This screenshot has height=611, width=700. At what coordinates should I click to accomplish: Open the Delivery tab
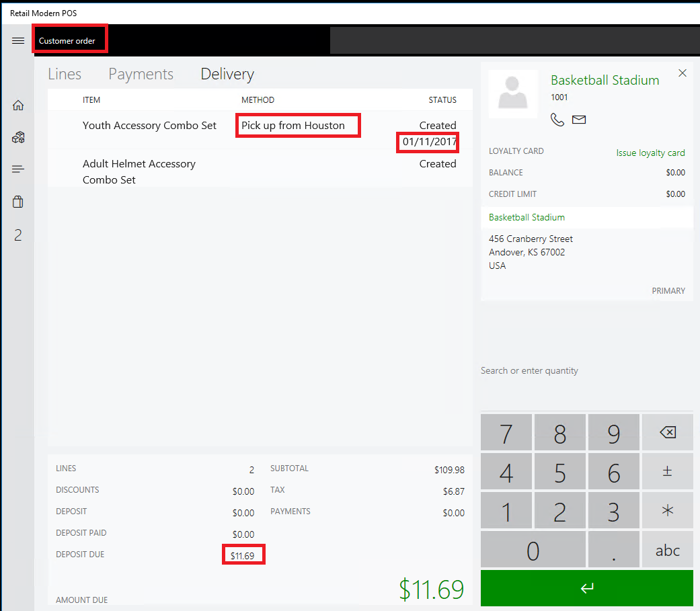coord(227,75)
